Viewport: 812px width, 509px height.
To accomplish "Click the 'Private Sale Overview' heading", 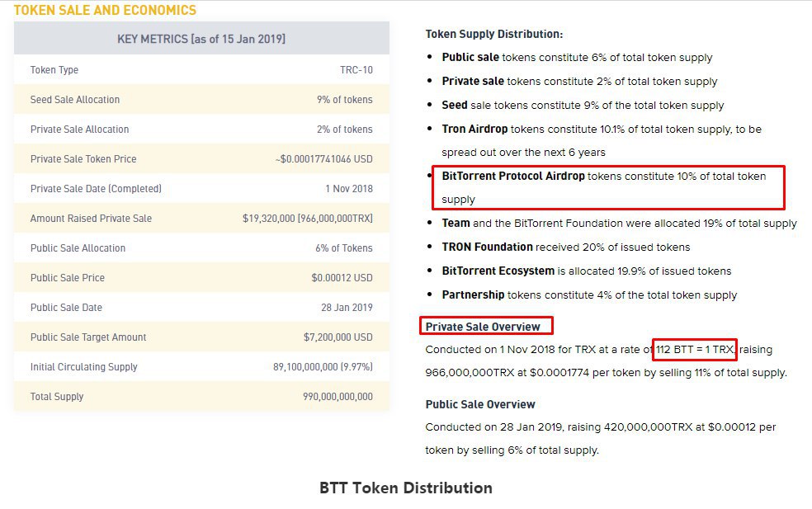I will point(483,327).
